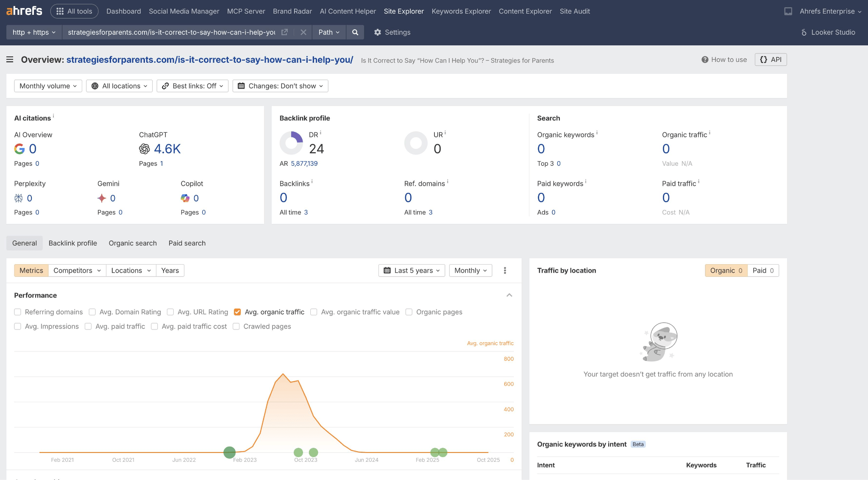Open Keywords Explorer from the top menu
Screen dimensions: 868x480
461,11
